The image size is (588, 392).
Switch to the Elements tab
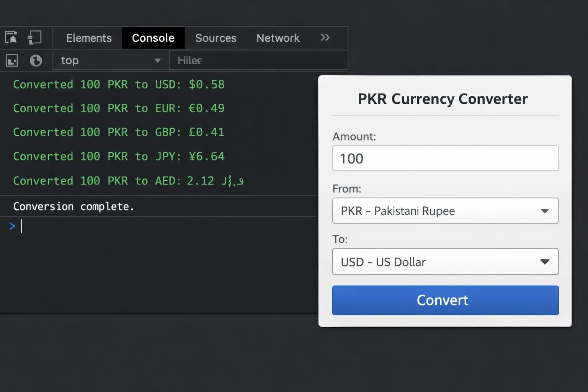click(89, 38)
